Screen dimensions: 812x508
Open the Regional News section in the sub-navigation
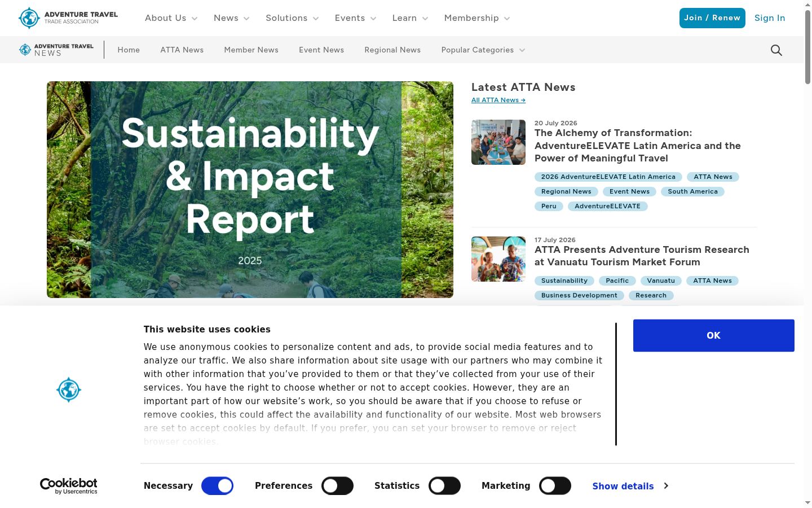(x=392, y=50)
